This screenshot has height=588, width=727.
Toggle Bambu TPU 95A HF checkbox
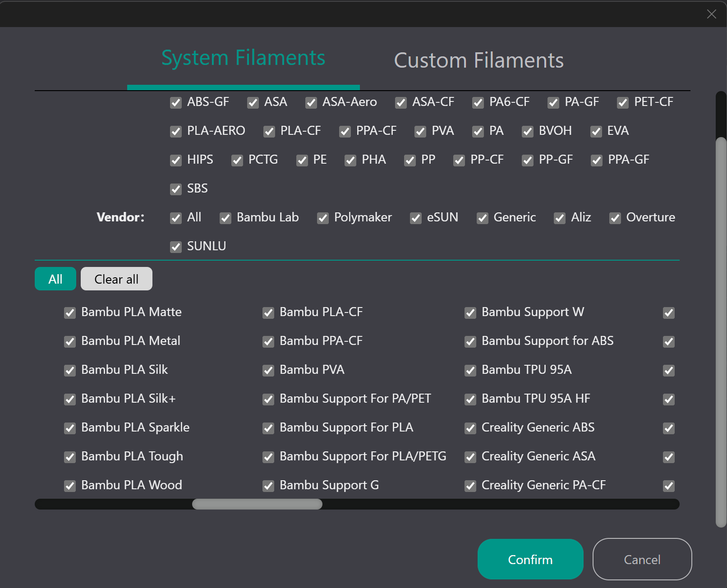[x=470, y=400]
